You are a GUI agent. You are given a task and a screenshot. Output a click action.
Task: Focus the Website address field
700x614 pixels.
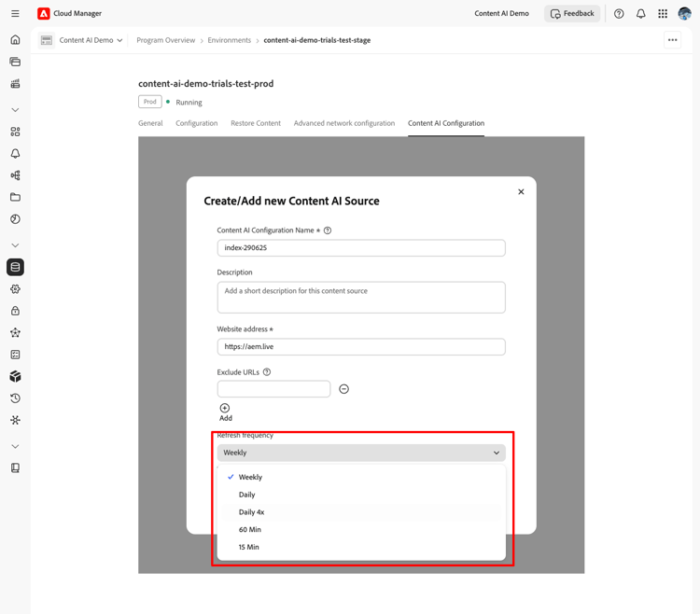tap(361, 347)
